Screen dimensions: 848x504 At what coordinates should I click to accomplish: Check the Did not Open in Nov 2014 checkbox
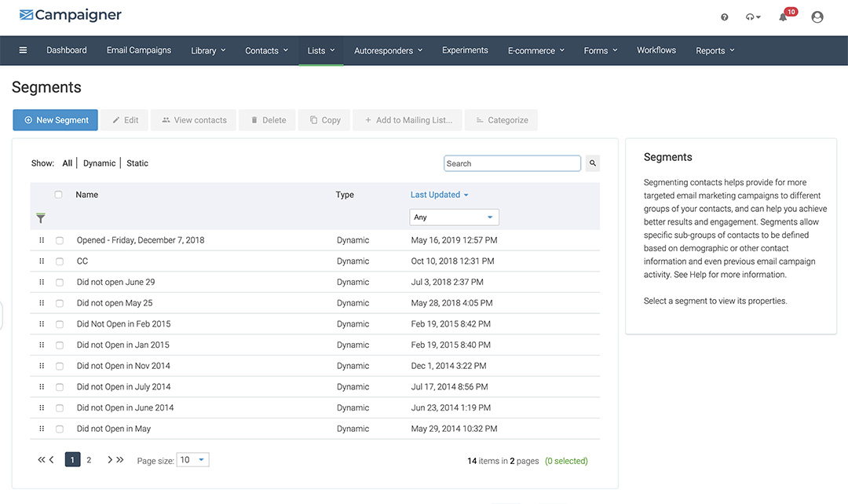coord(60,366)
